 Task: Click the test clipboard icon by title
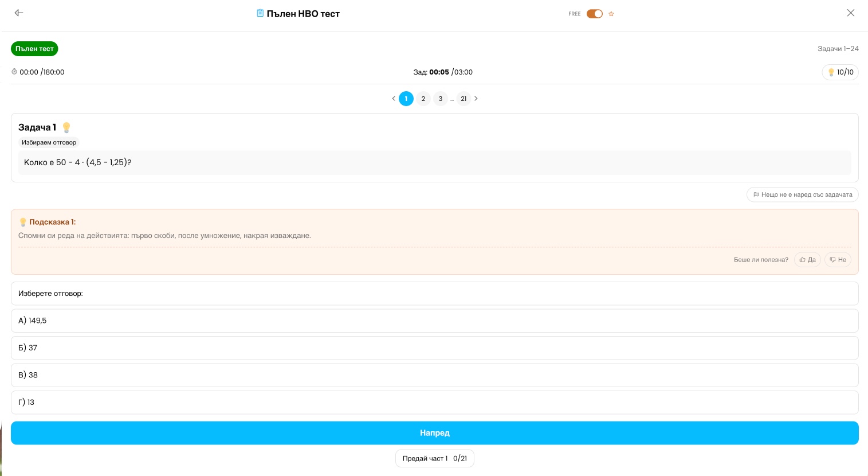260,13
